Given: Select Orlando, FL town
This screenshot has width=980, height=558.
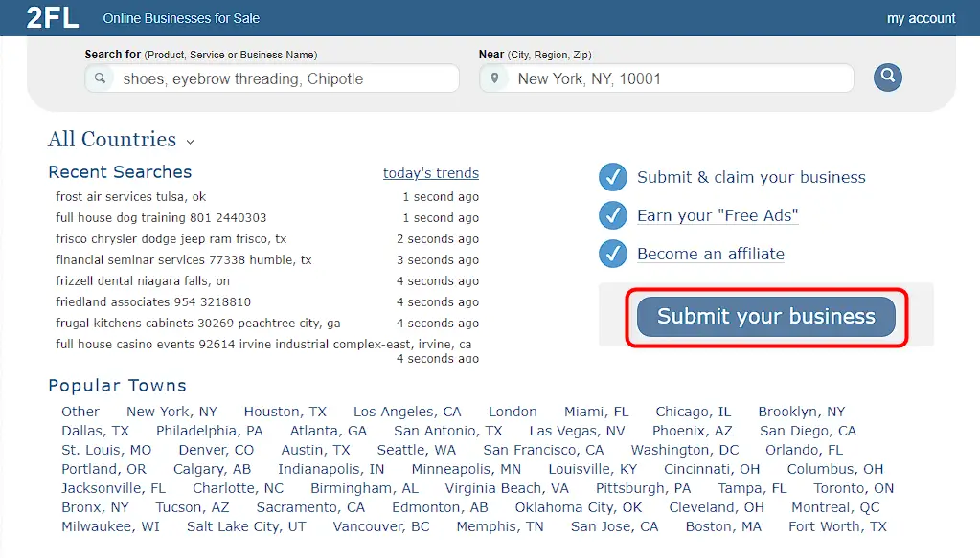Looking at the screenshot, I should click(804, 450).
